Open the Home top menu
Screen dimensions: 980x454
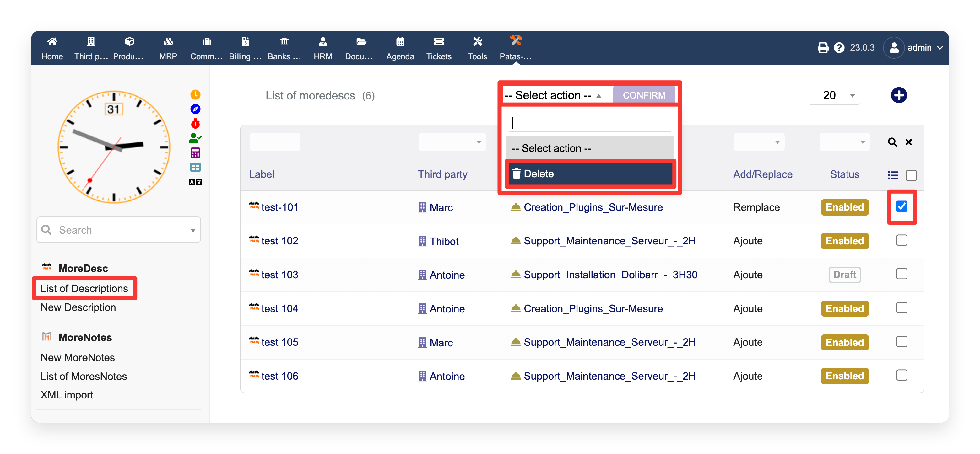tap(52, 48)
